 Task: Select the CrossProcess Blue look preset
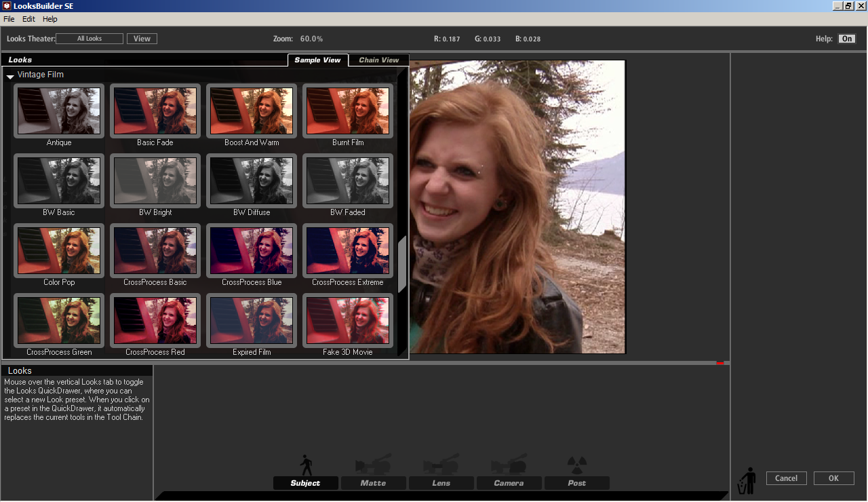(x=252, y=252)
